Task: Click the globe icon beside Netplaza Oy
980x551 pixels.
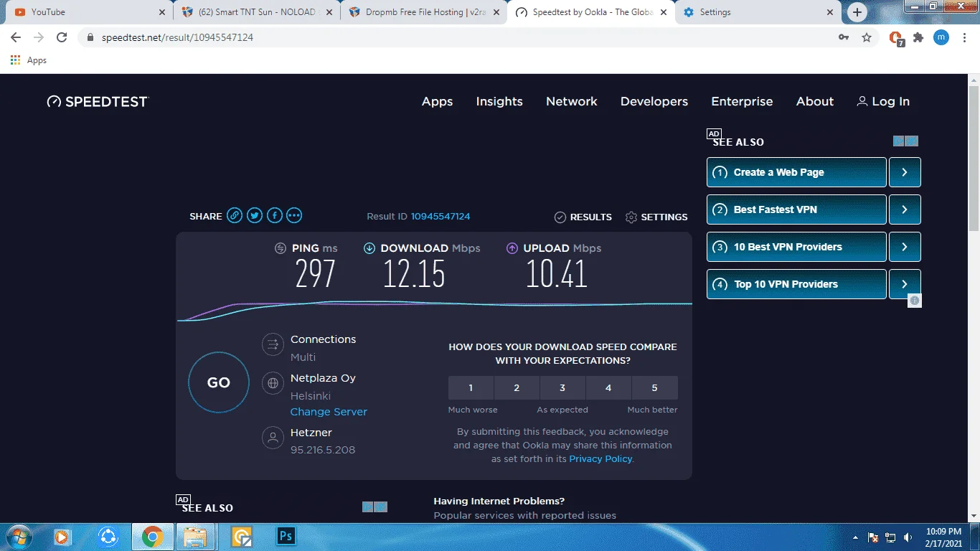Action: [x=273, y=383]
